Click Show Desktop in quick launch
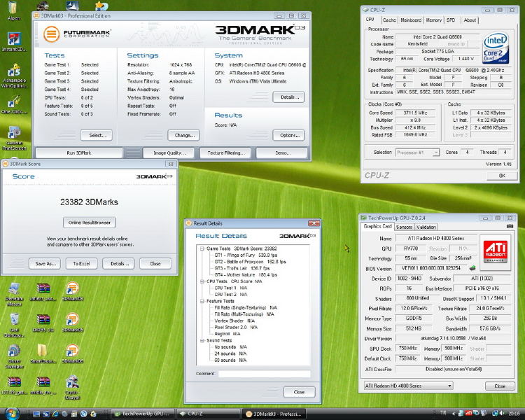The image size is (525, 420). click(x=36, y=414)
